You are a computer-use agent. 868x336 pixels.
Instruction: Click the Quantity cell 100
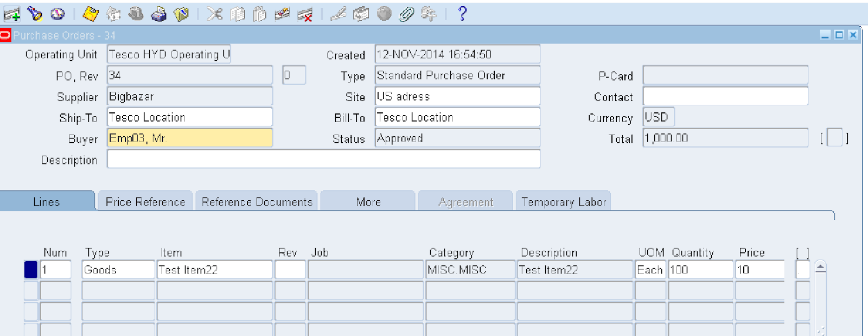(x=700, y=270)
